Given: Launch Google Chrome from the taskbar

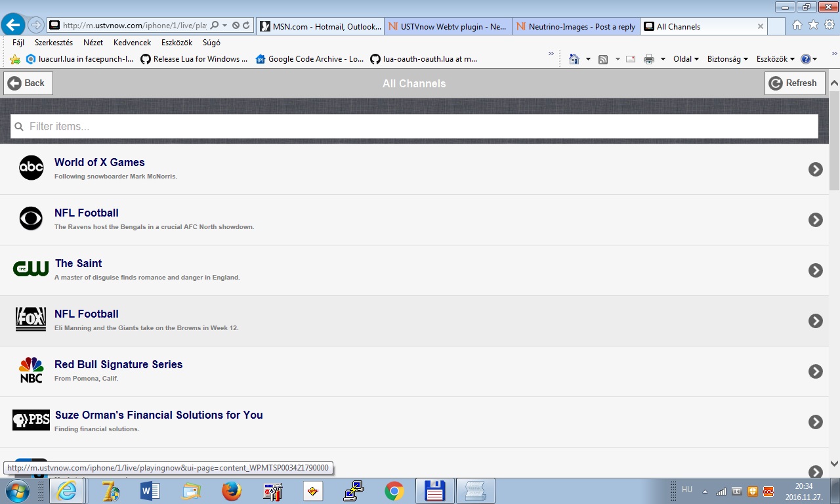Looking at the screenshot, I should pos(394,491).
